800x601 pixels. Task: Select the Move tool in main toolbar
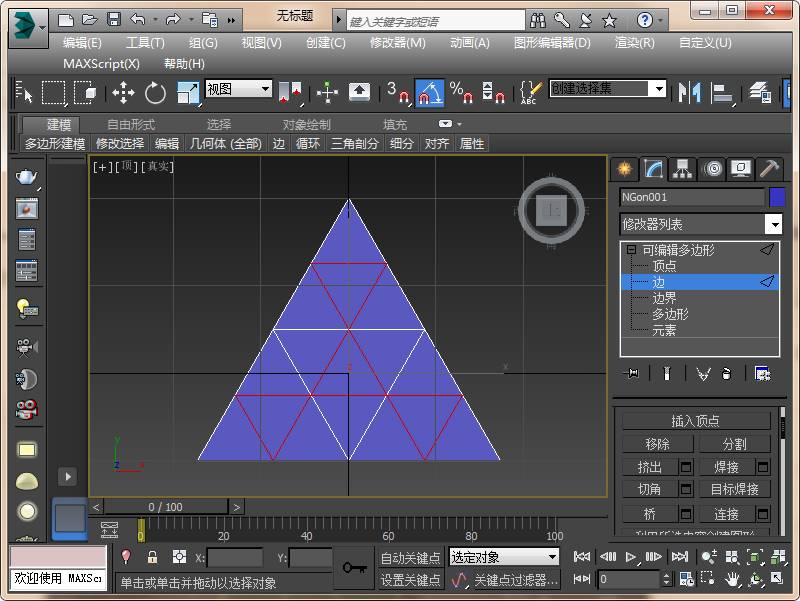click(123, 92)
